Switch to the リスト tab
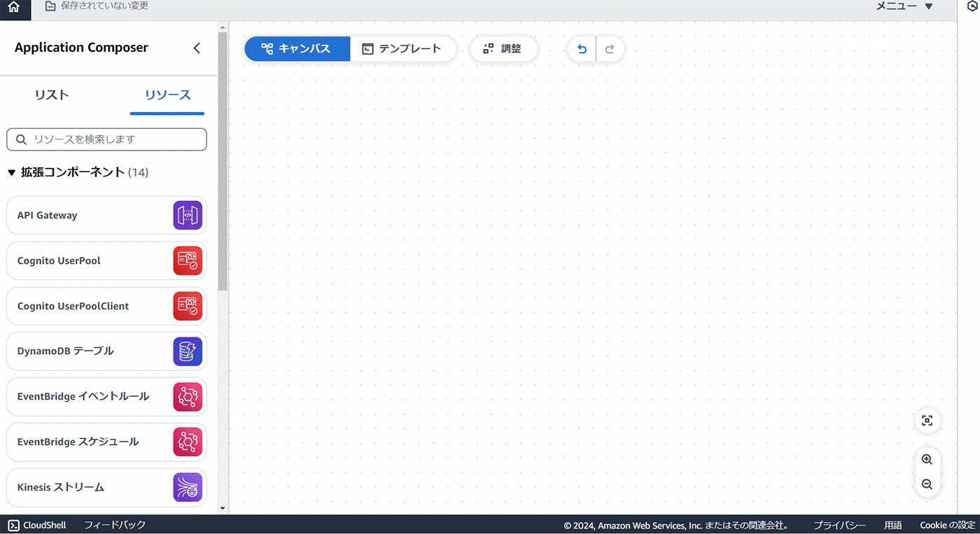The image size is (980, 534). pyautogui.click(x=52, y=94)
